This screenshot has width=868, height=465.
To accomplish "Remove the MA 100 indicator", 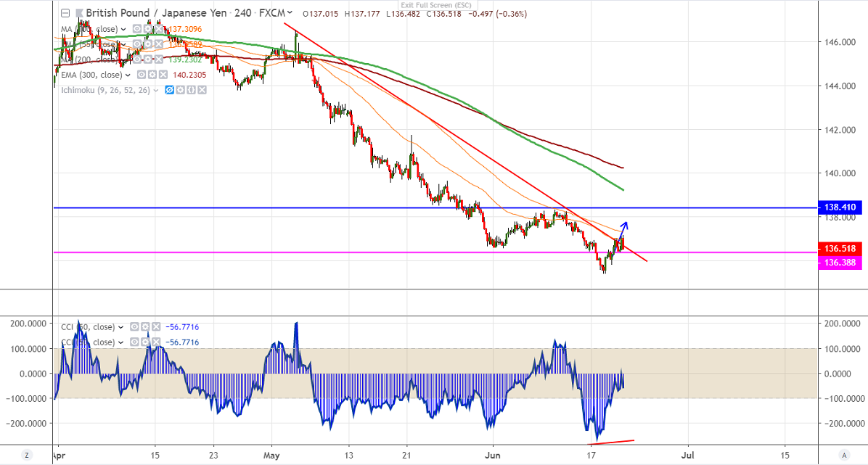I will click(159, 29).
